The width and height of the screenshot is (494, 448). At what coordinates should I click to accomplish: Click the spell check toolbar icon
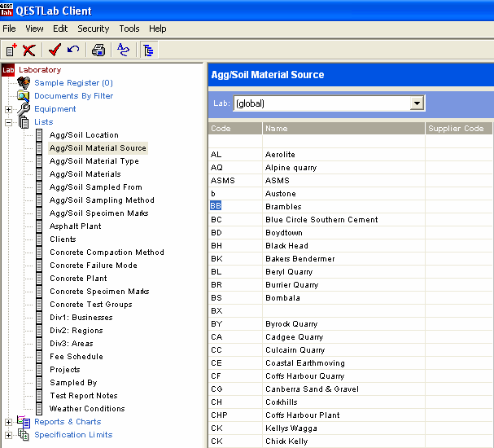123,51
